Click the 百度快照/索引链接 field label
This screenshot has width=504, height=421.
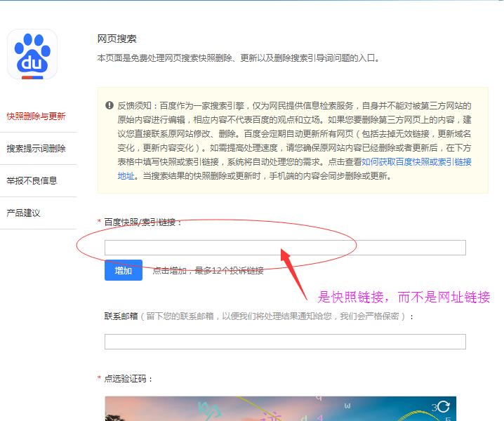(143, 222)
